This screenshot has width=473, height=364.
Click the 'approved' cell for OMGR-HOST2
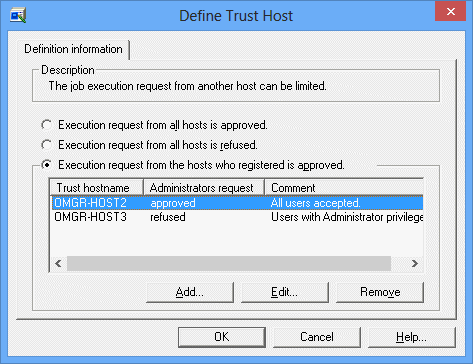click(173, 203)
